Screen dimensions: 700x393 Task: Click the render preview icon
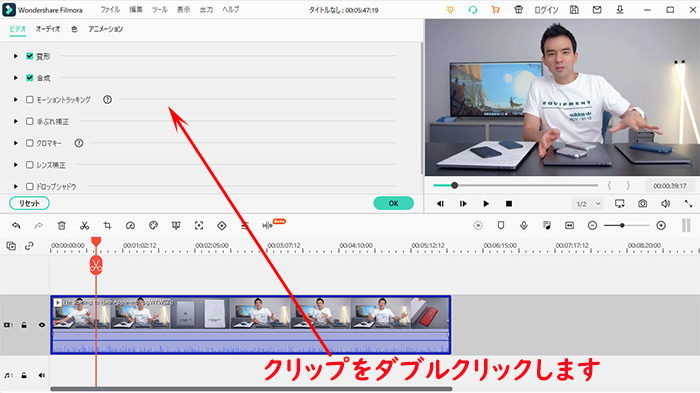(x=478, y=226)
